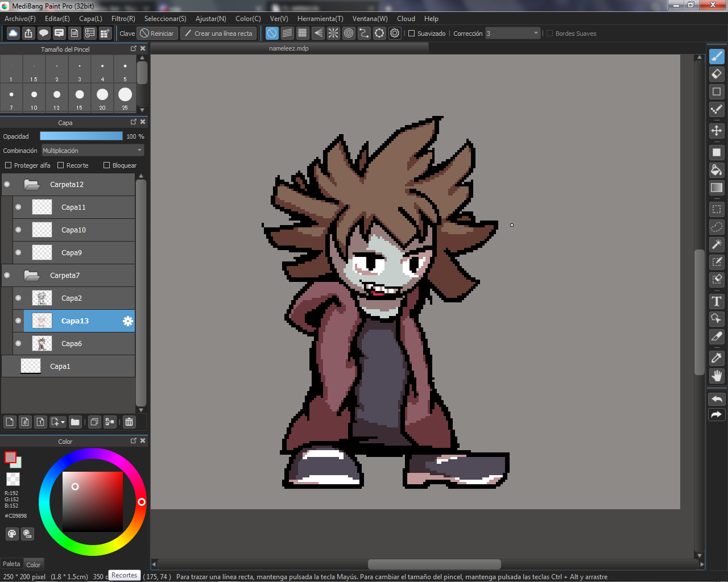Click Crear una línea recta button
Screen dimensions: 728x582
pos(218,34)
